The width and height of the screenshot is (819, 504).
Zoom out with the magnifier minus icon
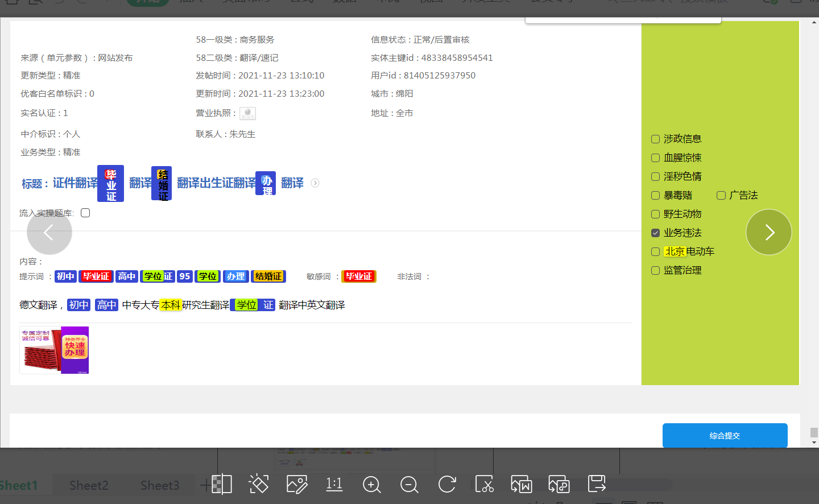(409, 484)
